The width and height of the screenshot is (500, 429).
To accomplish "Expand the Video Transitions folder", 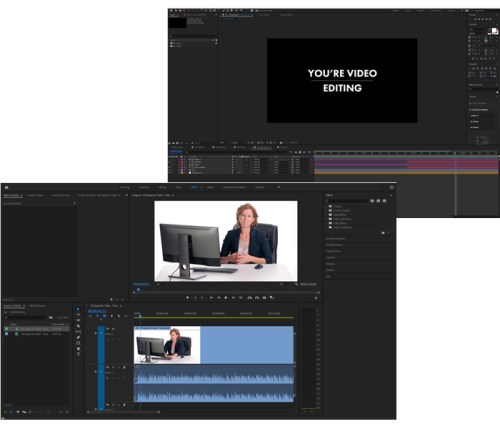I will pos(326,227).
